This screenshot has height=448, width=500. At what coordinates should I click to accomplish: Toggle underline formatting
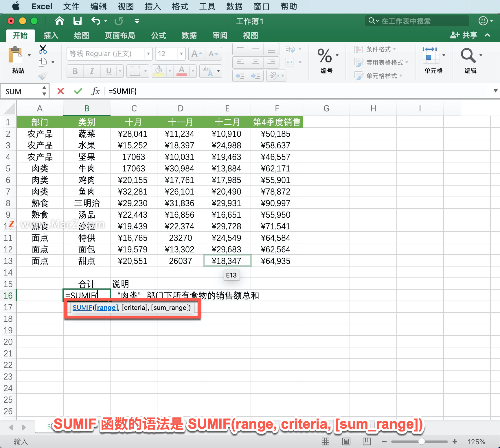[x=109, y=71]
